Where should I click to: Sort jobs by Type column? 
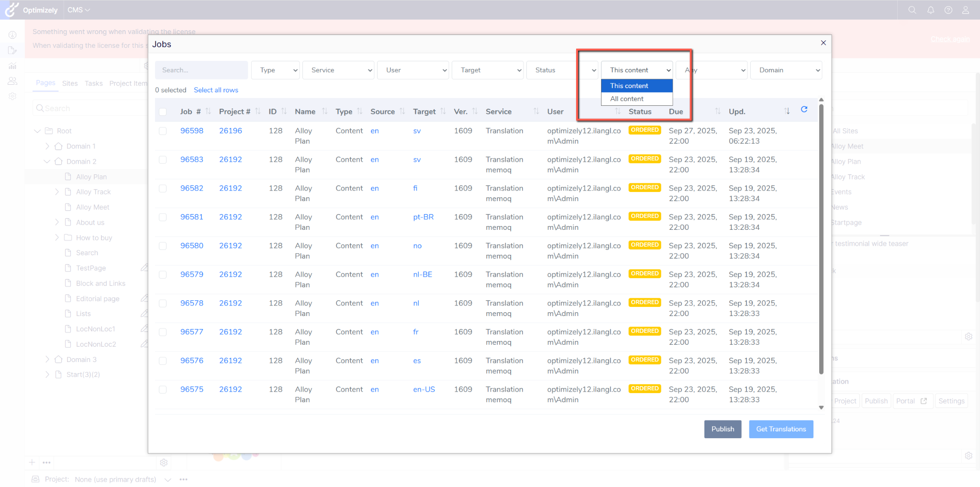[360, 112]
